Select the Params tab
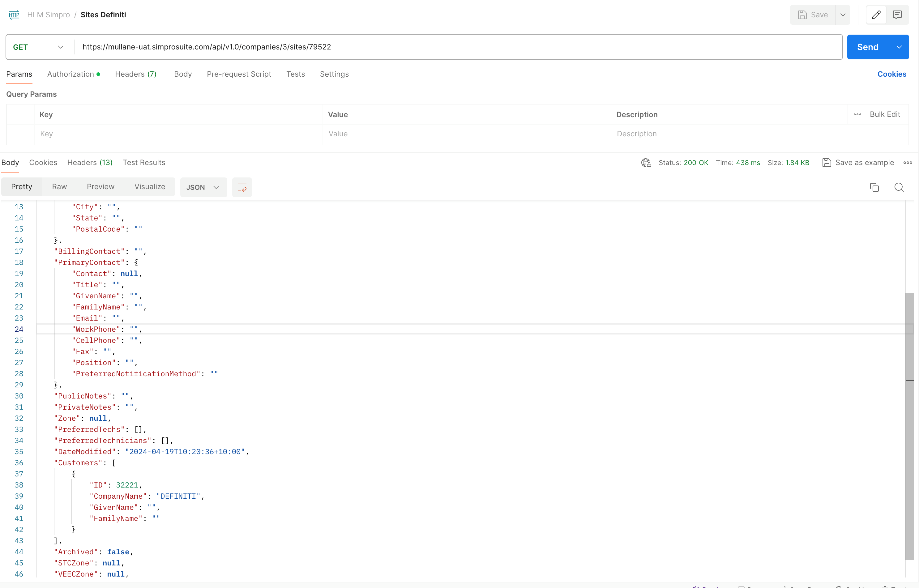This screenshot has width=919, height=588. (x=19, y=74)
